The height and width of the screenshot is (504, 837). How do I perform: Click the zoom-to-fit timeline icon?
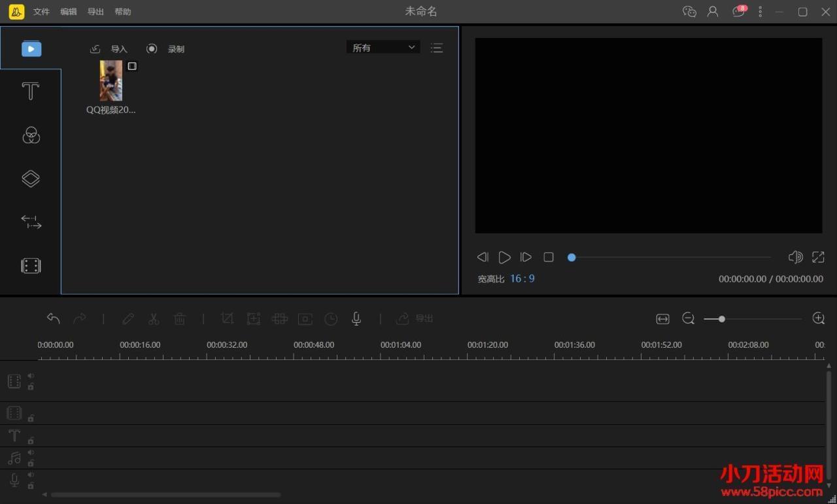(x=662, y=318)
